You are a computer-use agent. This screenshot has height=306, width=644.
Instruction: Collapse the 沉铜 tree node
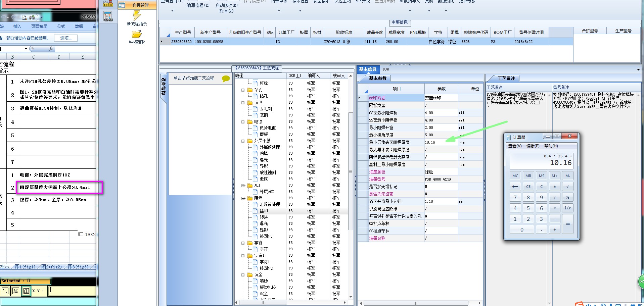(243, 103)
